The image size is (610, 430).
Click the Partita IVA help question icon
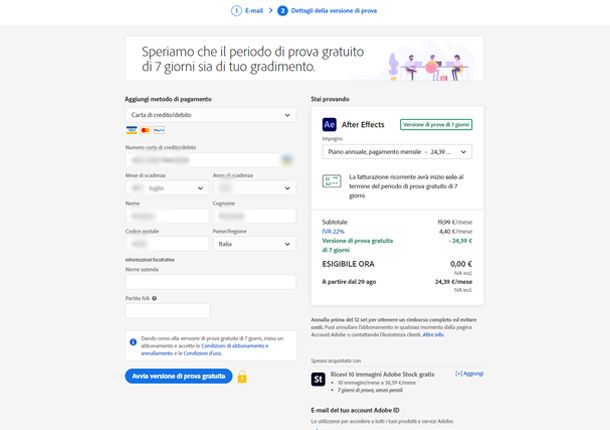[154, 298]
